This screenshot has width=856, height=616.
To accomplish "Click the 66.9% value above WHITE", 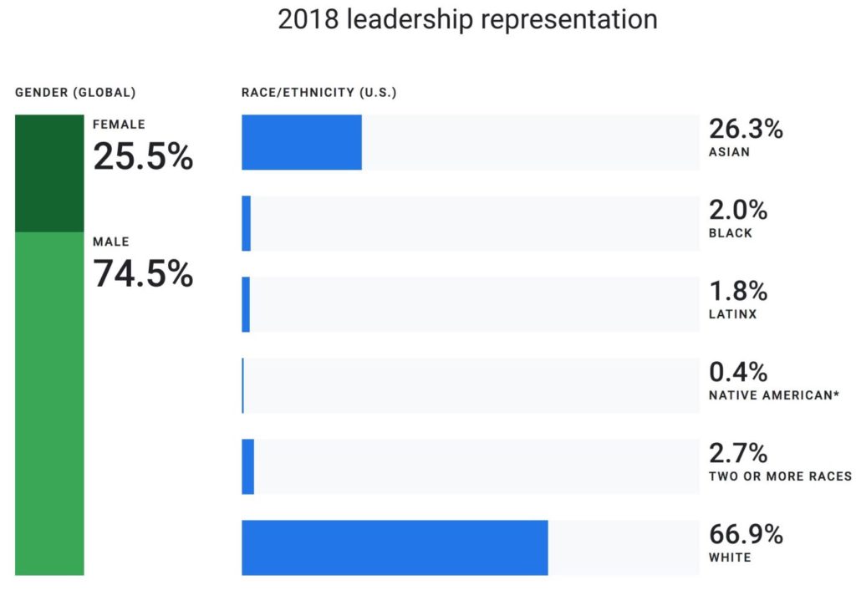I will (x=746, y=534).
